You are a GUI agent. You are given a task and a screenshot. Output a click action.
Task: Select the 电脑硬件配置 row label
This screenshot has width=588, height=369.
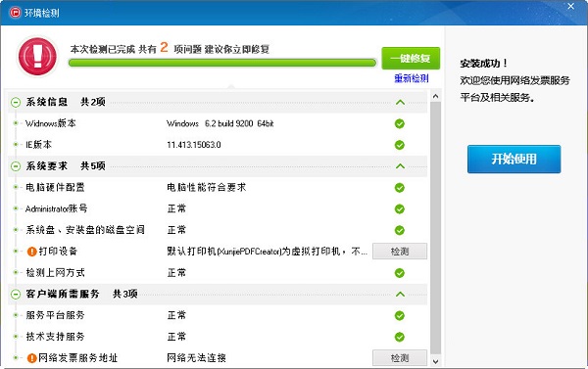tap(55, 187)
